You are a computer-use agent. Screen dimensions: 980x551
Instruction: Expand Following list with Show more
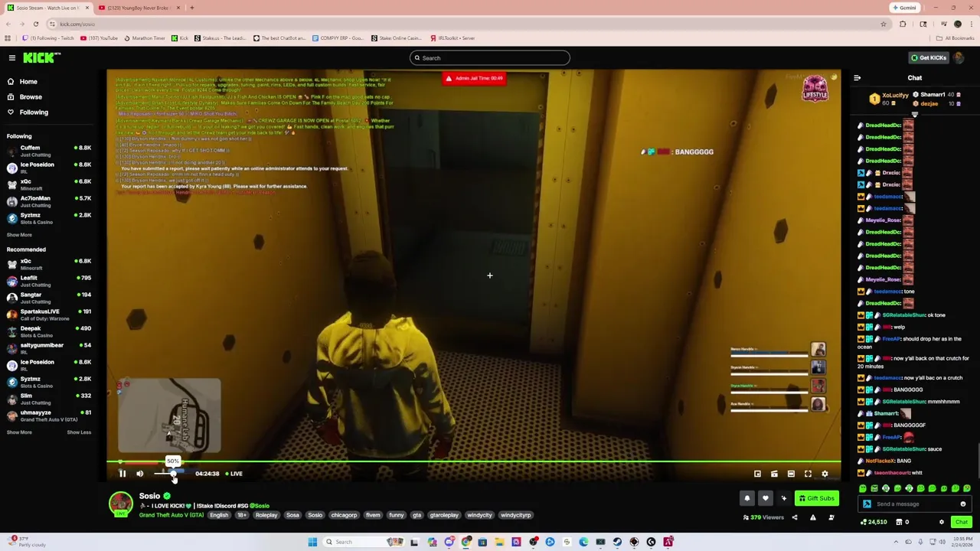(x=19, y=235)
